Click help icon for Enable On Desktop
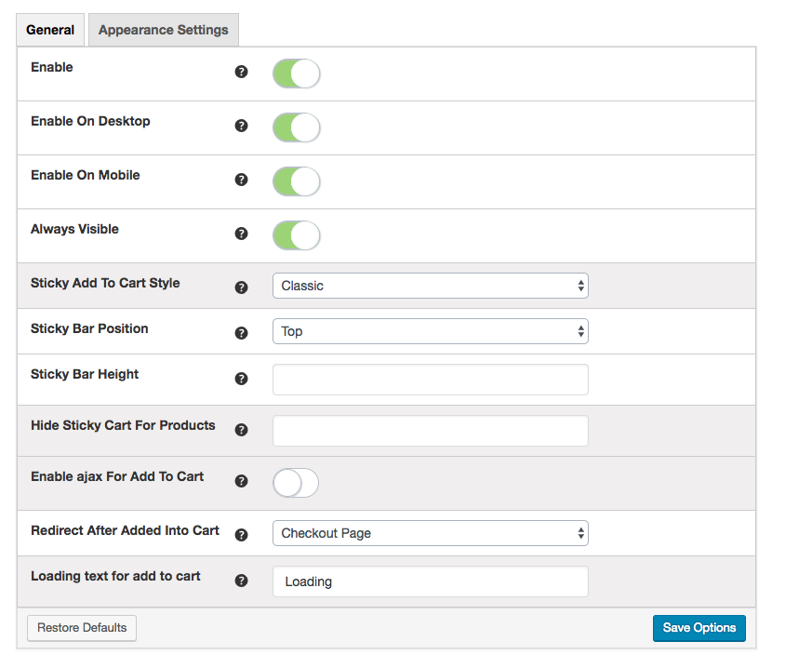Screen dimensions: 812x668 click(242, 126)
